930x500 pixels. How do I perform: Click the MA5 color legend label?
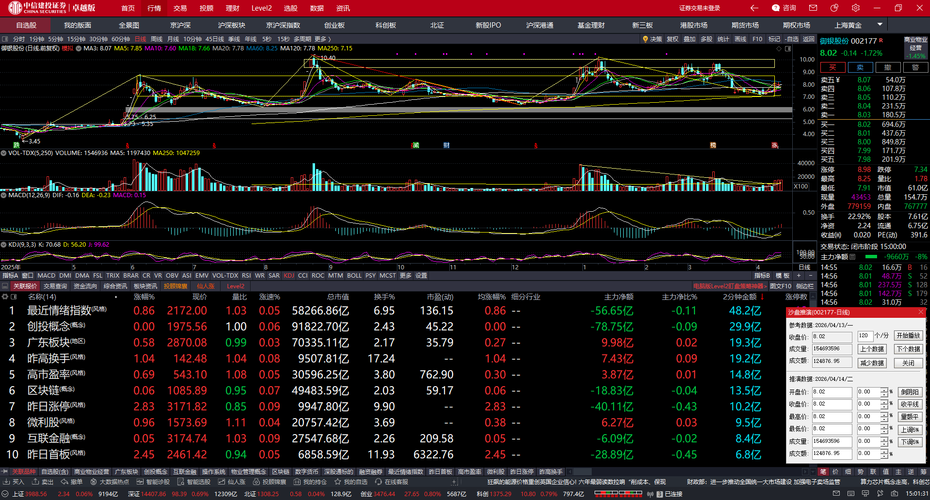[128, 48]
